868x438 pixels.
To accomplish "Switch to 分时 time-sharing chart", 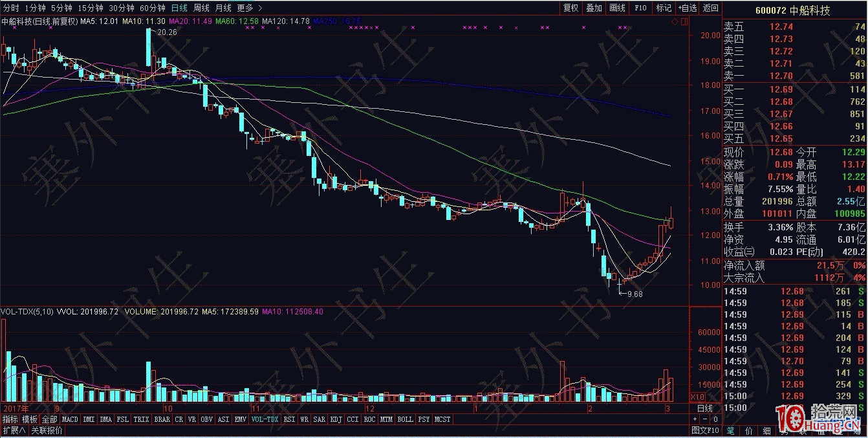I will (11, 8).
